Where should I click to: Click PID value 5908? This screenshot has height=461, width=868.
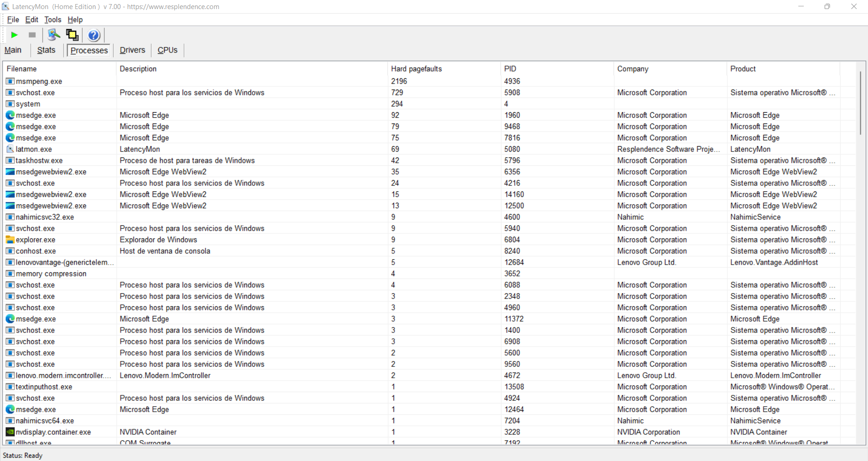512,93
